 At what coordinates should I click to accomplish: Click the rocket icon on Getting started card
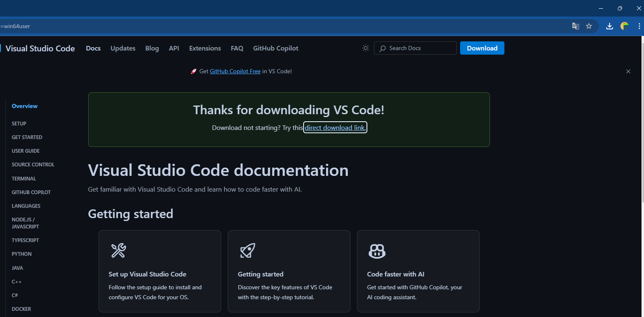click(x=248, y=250)
